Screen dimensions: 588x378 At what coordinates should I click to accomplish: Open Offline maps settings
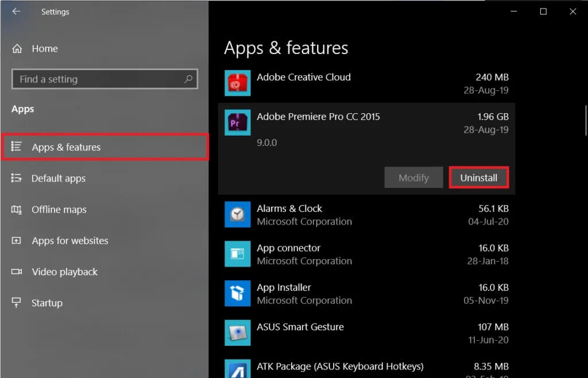59,210
